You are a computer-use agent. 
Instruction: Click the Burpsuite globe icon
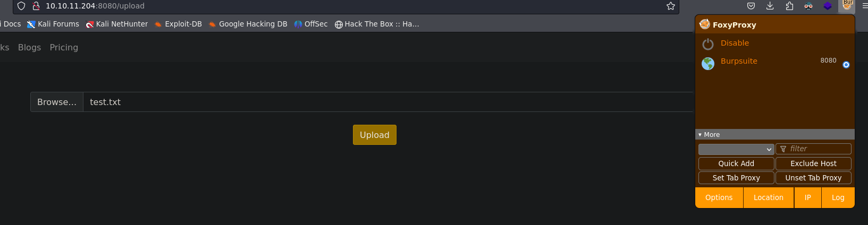click(708, 64)
